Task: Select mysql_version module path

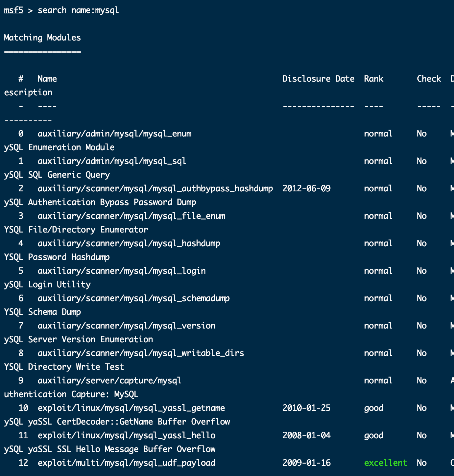Action: [127, 326]
